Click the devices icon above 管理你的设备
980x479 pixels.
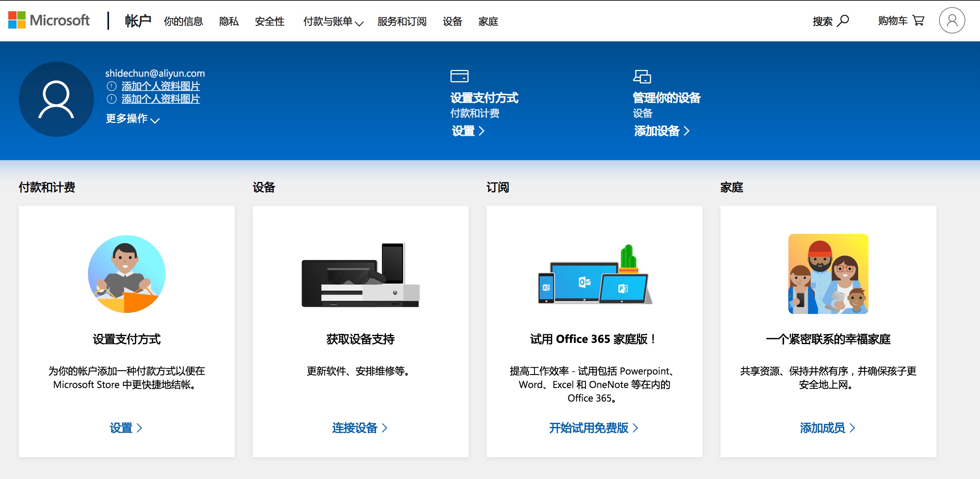pos(642,76)
